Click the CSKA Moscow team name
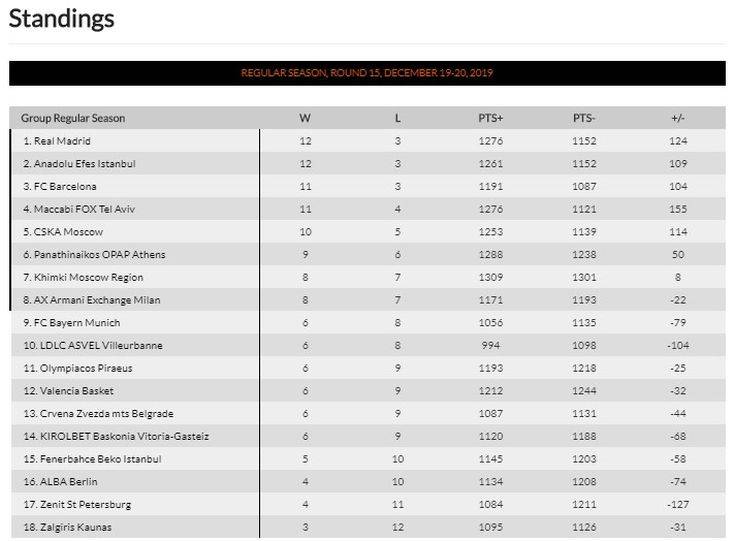Viewport: 735px width, 541px height. 68,232
